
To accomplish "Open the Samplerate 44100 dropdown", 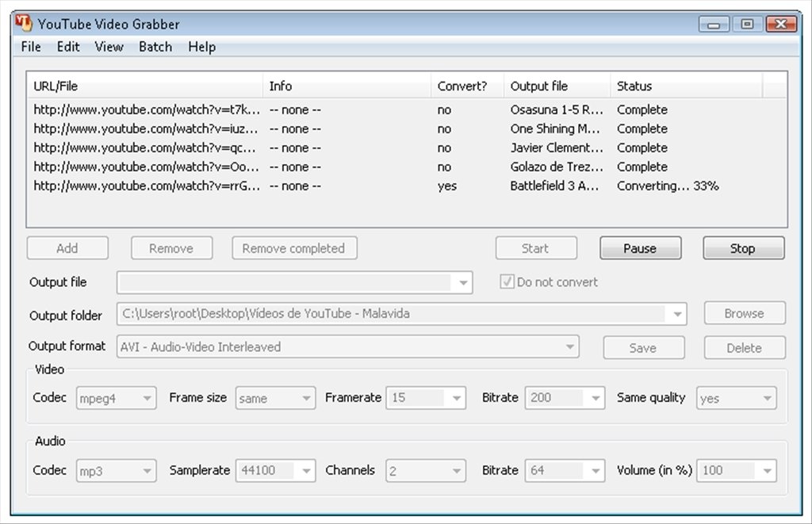I will [306, 471].
